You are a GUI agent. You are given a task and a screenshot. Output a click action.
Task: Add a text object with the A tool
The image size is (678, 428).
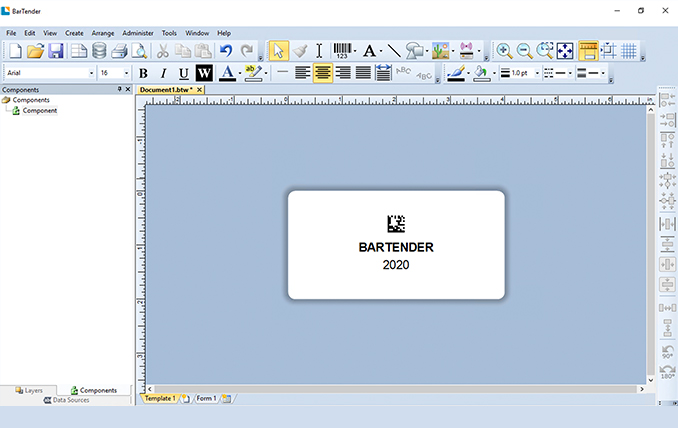369,51
